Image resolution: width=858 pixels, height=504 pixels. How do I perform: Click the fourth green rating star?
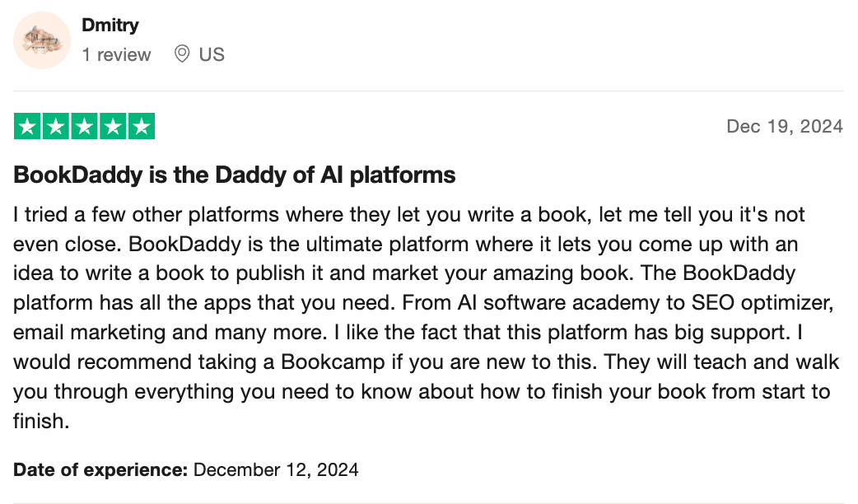(x=113, y=126)
